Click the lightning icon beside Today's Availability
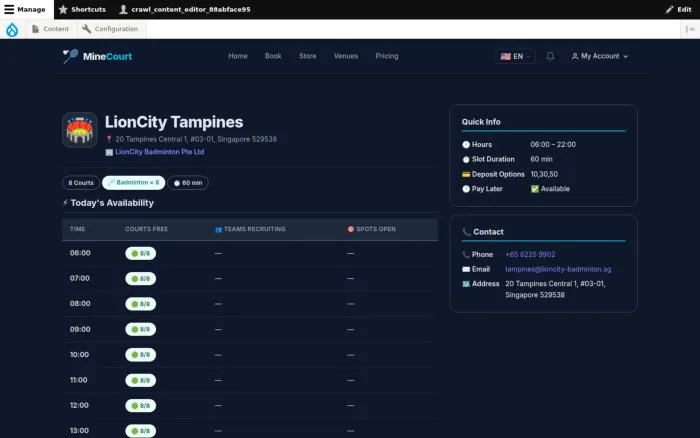700x438 pixels. coord(65,203)
